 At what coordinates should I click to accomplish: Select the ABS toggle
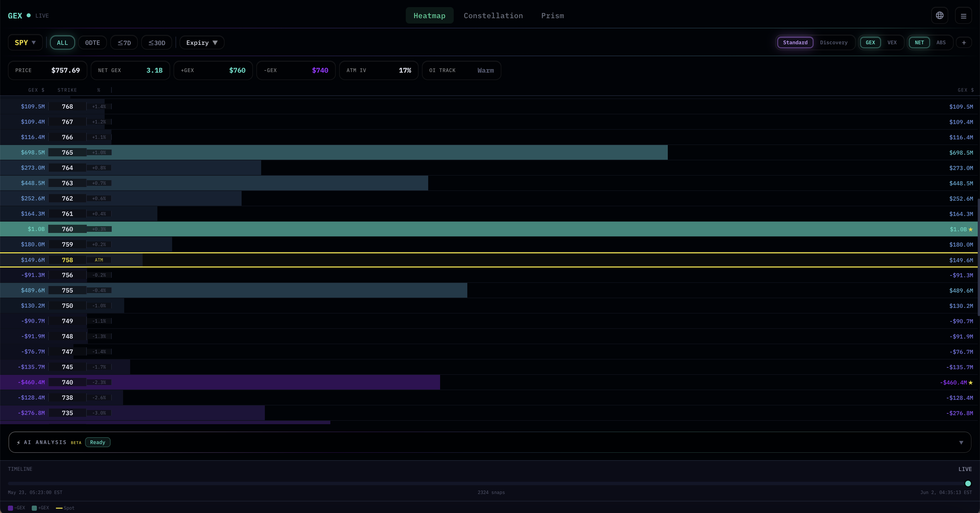click(x=941, y=43)
